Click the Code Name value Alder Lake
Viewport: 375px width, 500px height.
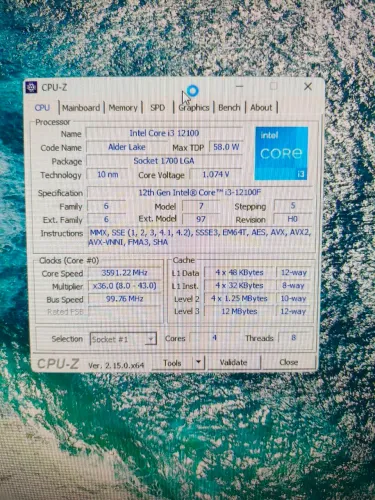(127, 147)
